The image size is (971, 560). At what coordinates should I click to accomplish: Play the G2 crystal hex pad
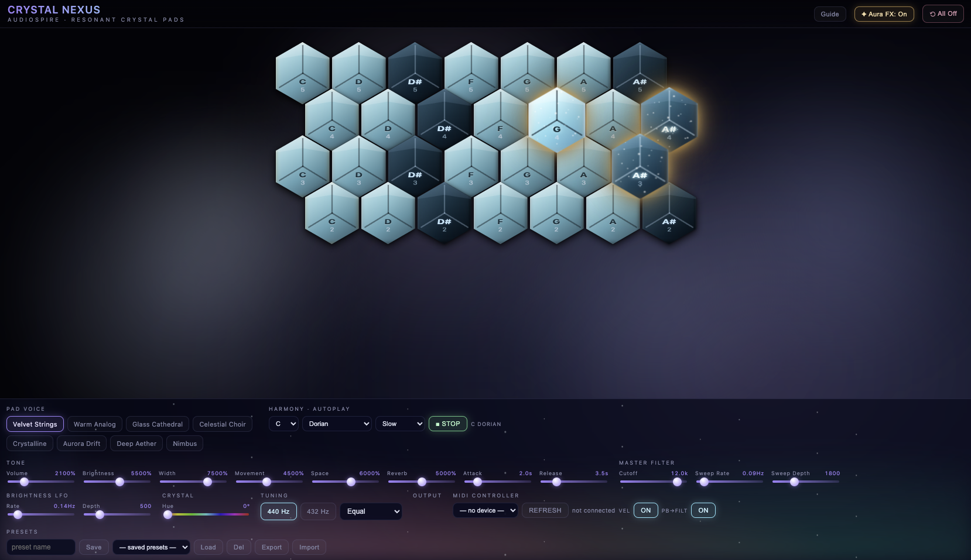(x=557, y=214)
